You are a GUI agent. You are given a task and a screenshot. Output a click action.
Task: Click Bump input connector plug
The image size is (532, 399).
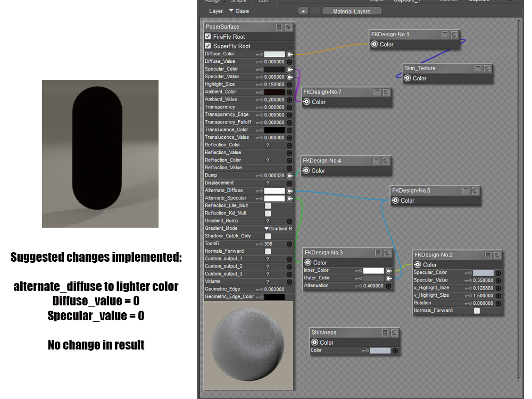(x=289, y=176)
